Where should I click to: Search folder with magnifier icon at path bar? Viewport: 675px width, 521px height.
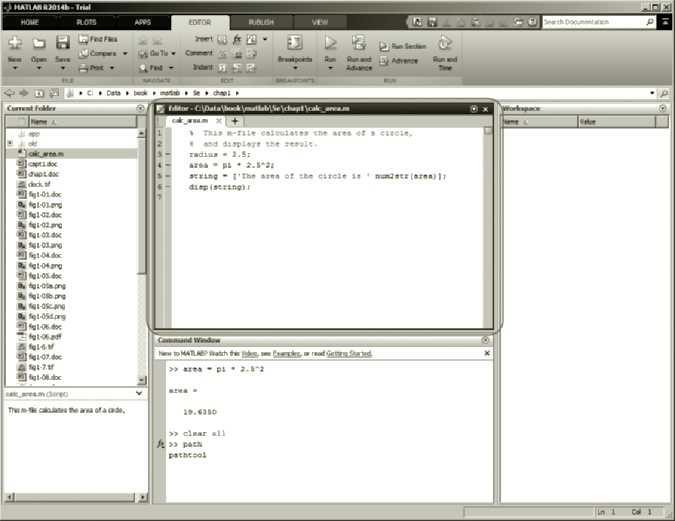click(664, 93)
